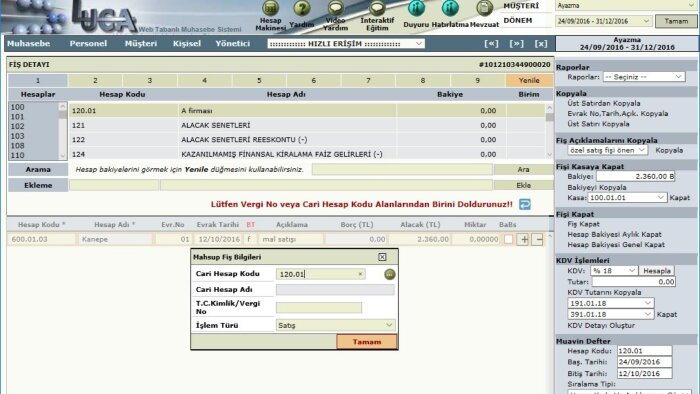Click the Bakiyeyi Kopyala link
700x394 pixels.
[597, 188]
